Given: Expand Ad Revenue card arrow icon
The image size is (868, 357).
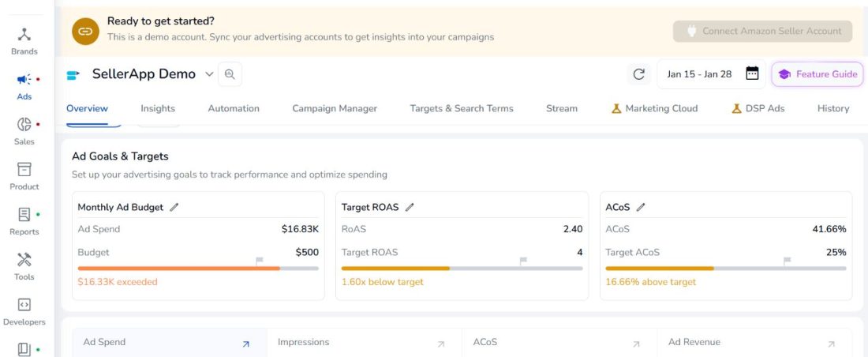Looking at the screenshot, I should [830, 344].
